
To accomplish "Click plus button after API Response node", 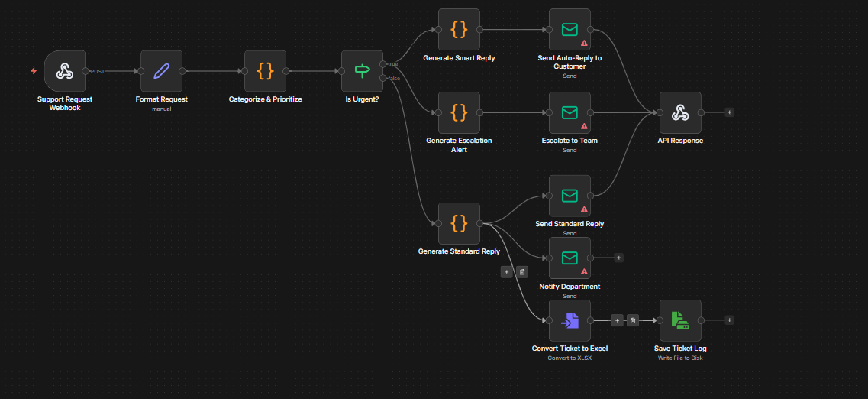I will pyautogui.click(x=729, y=112).
